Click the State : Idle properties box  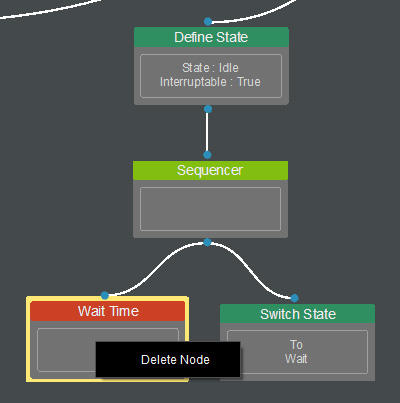(211, 76)
